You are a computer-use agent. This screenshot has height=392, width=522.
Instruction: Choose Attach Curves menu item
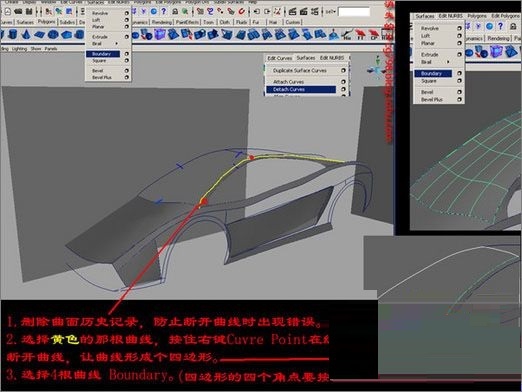click(x=288, y=82)
